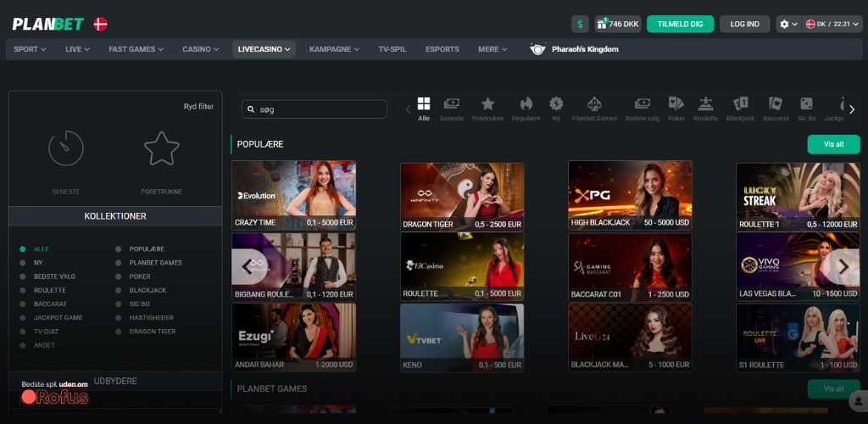Select the Jackpot Game collection option
Image resolution: width=868 pixels, height=424 pixels.
click(x=23, y=318)
